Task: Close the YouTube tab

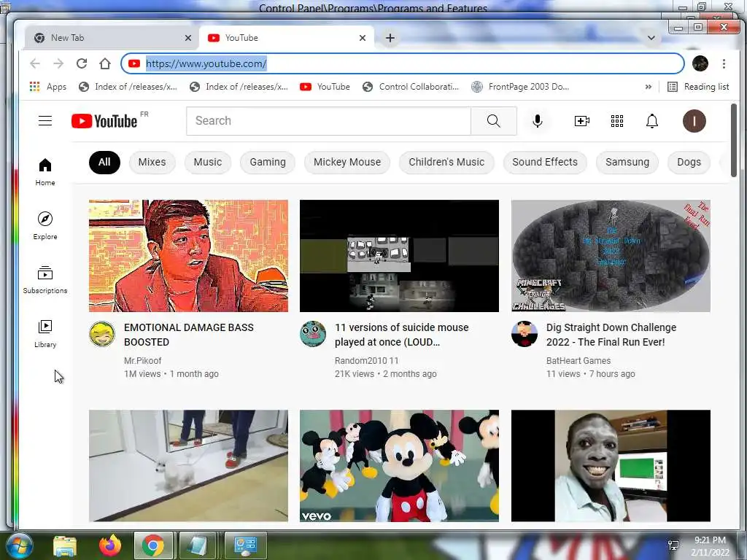Action: pos(363,38)
